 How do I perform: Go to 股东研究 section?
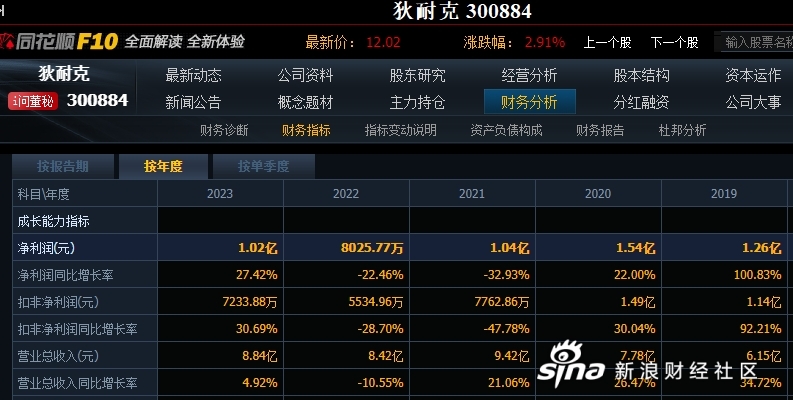tap(417, 75)
